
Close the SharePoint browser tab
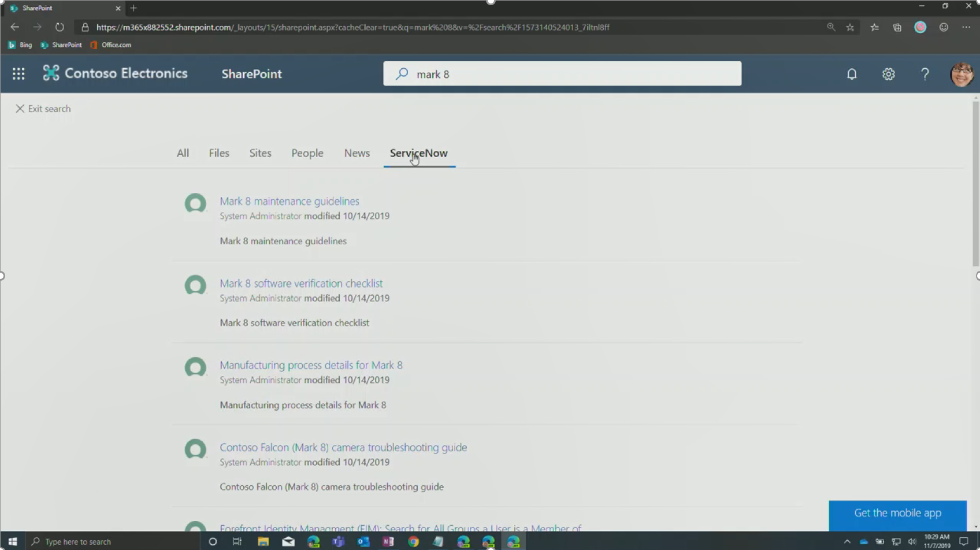pos(118,8)
